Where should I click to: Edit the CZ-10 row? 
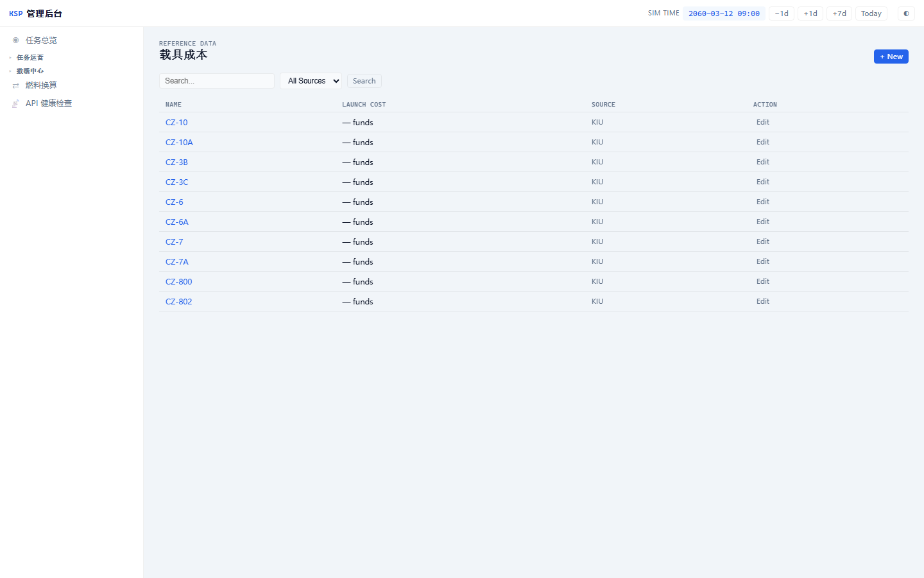point(763,122)
